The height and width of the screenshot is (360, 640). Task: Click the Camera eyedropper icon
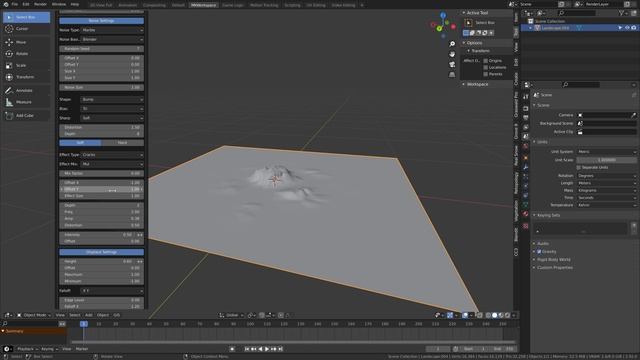(x=633, y=115)
